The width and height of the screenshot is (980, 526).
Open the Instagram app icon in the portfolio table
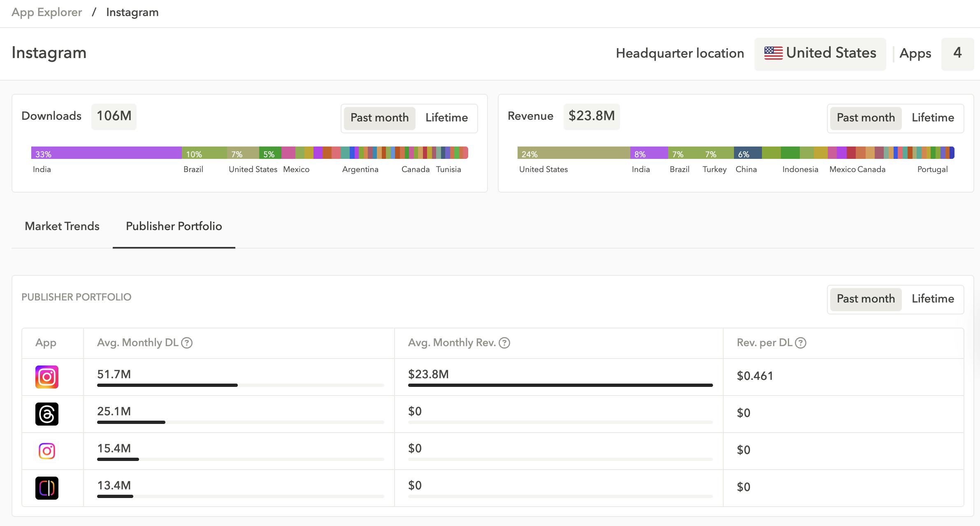pyautogui.click(x=47, y=377)
